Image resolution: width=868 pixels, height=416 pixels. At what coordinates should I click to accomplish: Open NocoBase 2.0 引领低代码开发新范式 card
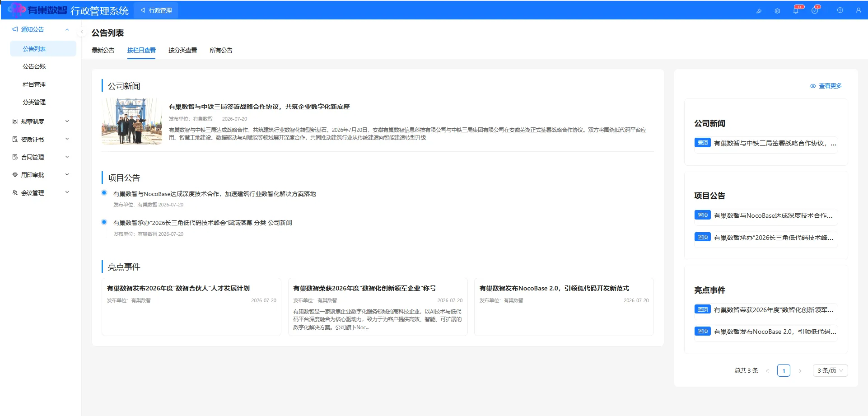pos(564,307)
